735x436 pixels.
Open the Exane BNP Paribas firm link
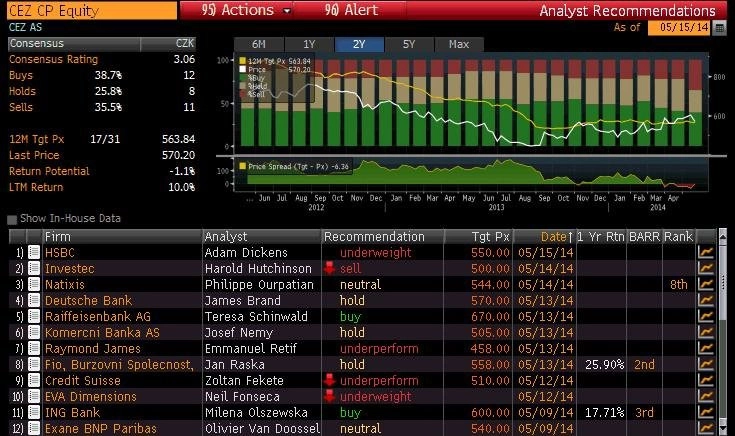click(x=101, y=428)
